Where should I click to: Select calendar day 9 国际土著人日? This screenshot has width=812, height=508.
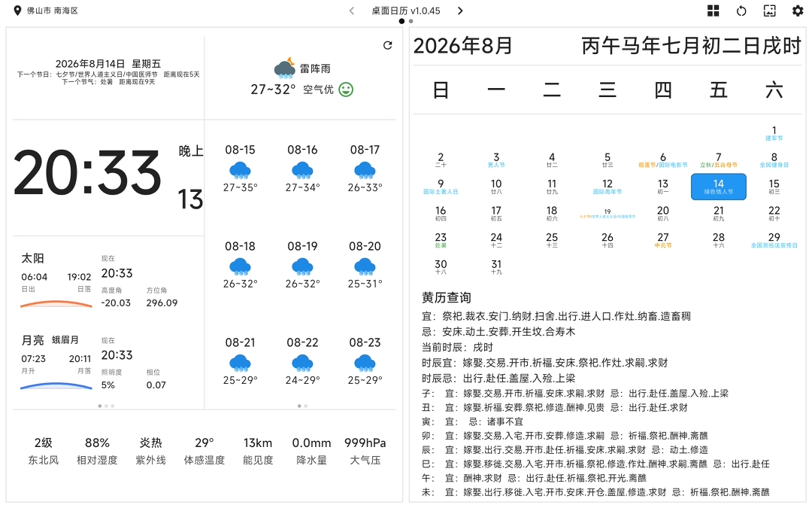click(440, 187)
